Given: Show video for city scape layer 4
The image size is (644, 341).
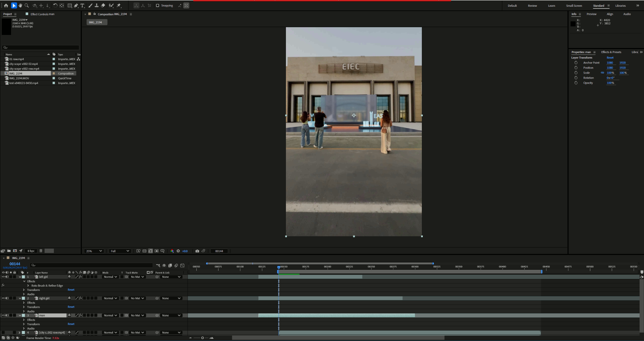Looking at the screenshot, I should [x=3, y=333].
